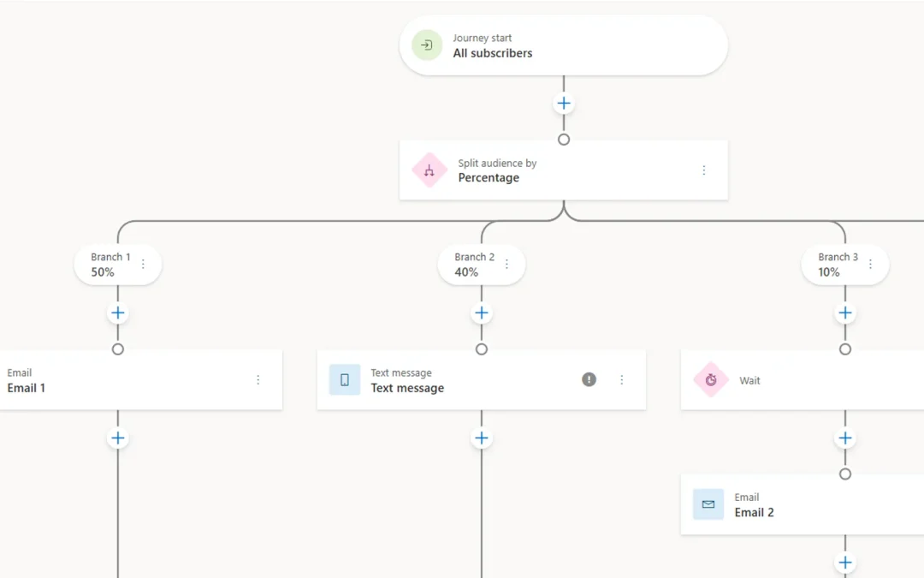Add step below Email 2 tile
The width and height of the screenshot is (924, 578).
[845, 562]
